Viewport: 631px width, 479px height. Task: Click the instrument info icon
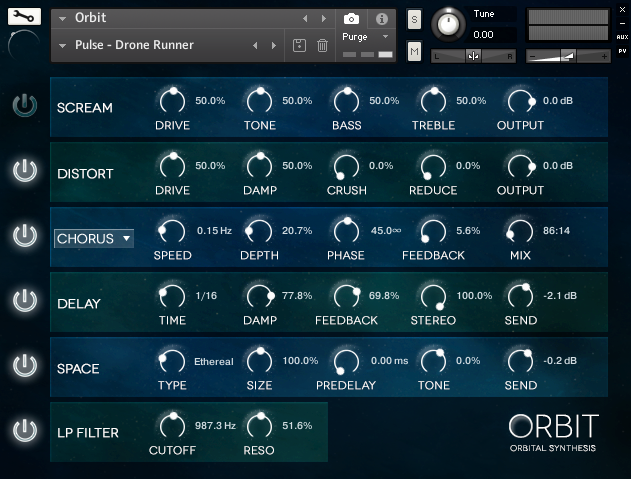pyautogui.click(x=381, y=19)
